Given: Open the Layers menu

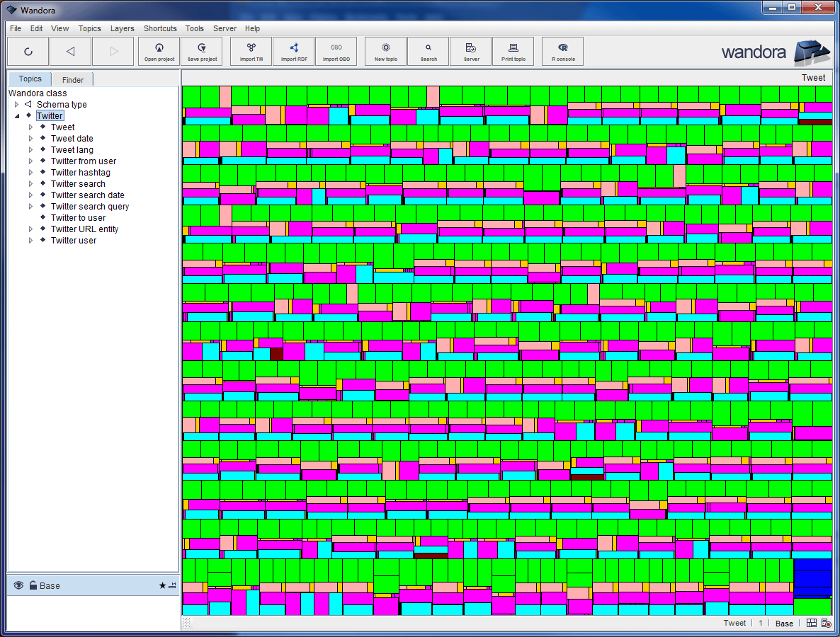Looking at the screenshot, I should [122, 28].
